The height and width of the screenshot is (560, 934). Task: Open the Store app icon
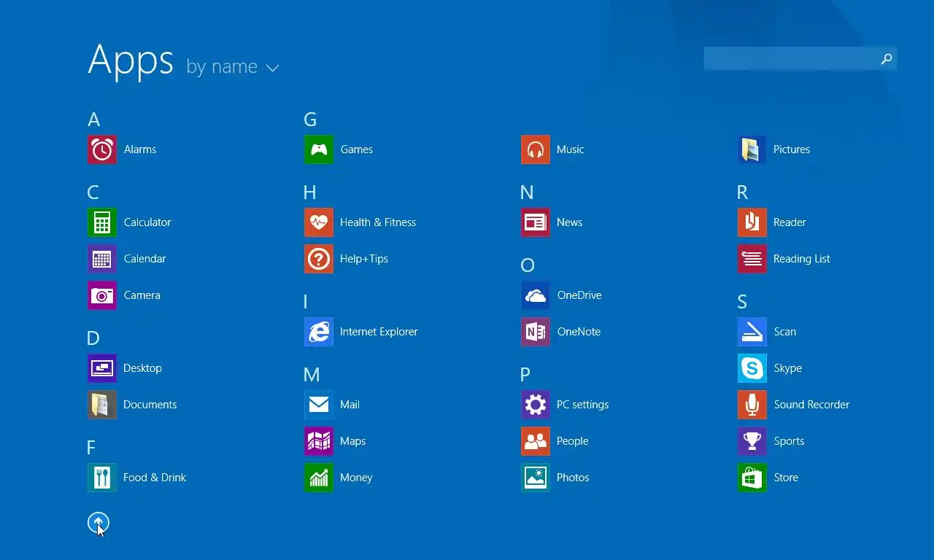coord(752,478)
